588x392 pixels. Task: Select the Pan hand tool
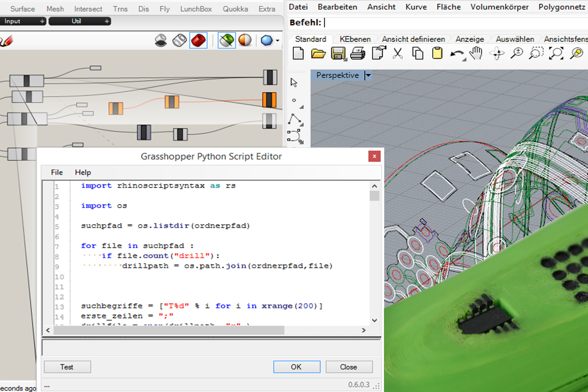tap(476, 53)
